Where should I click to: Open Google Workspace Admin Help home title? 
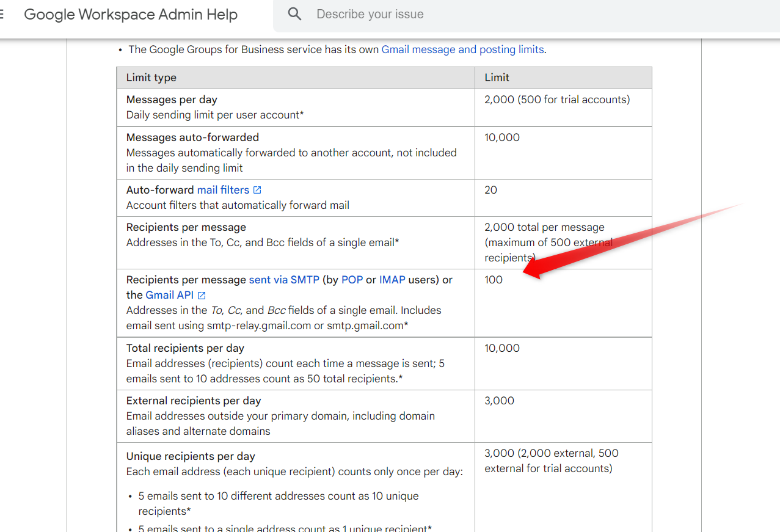click(x=131, y=15)
